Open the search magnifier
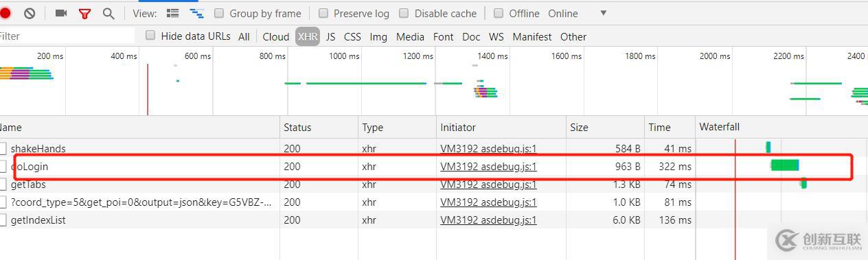868x260 pixels. click(x=108, y=13)
